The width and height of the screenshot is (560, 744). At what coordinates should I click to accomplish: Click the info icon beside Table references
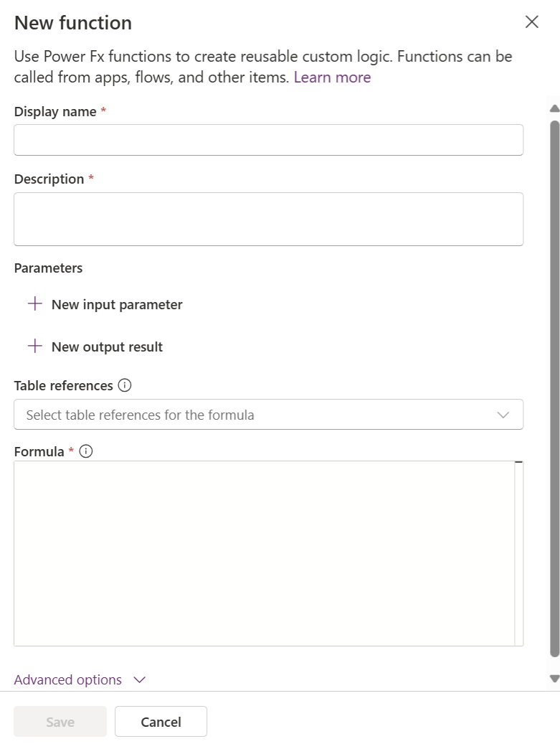[x=125, y=385]
